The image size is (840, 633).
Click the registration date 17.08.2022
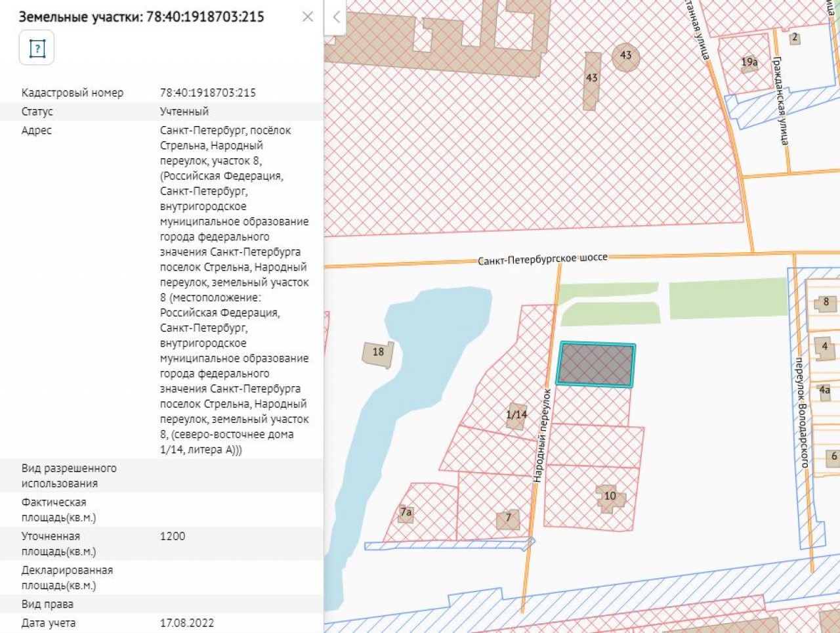[187, 622]
